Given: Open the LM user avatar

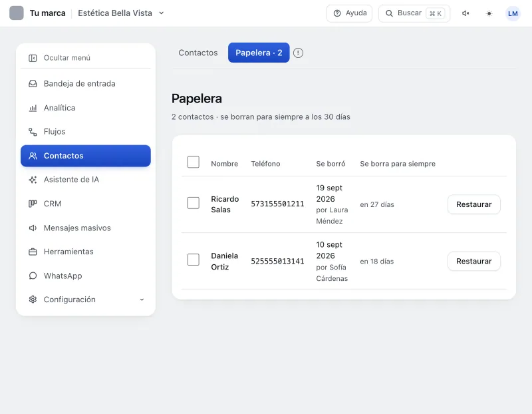Looking at the screenshot, I should (513, 13).
